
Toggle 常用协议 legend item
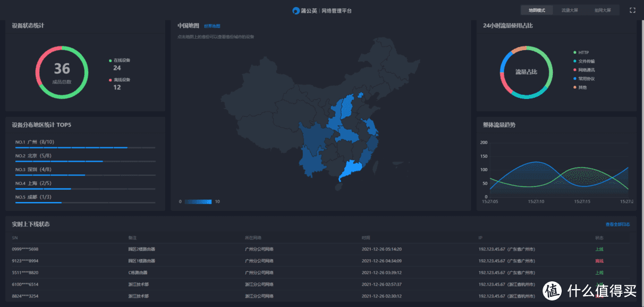coord(584,79)
